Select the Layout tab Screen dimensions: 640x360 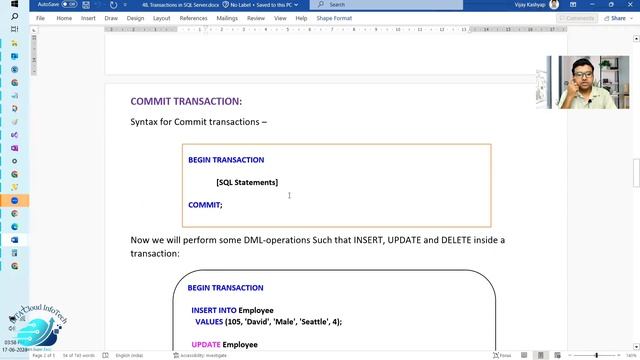point(162,18)
